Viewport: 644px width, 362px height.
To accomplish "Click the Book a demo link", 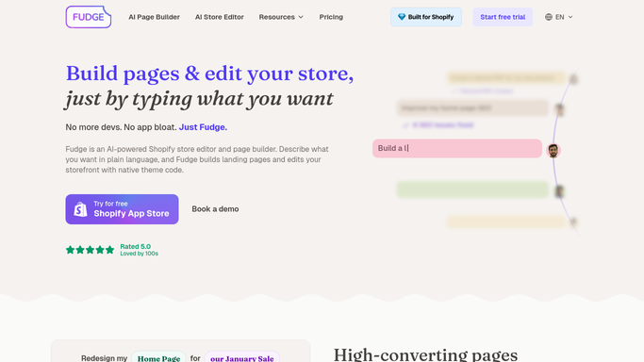I will pos(215,209).
